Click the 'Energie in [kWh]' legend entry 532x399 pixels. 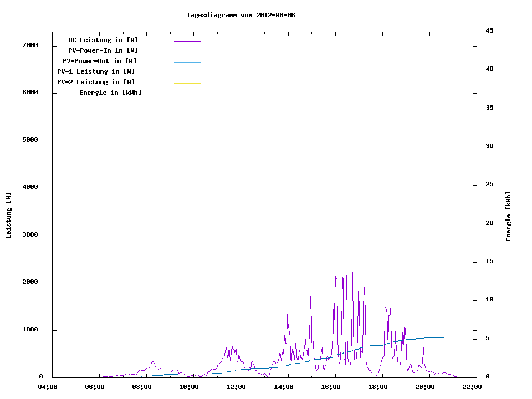coord(110,93)
